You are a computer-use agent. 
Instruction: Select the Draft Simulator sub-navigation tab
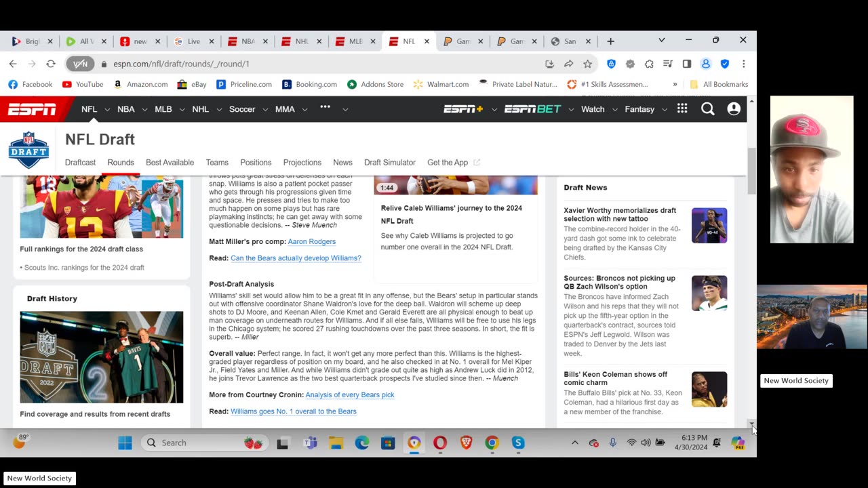[390, 163]
